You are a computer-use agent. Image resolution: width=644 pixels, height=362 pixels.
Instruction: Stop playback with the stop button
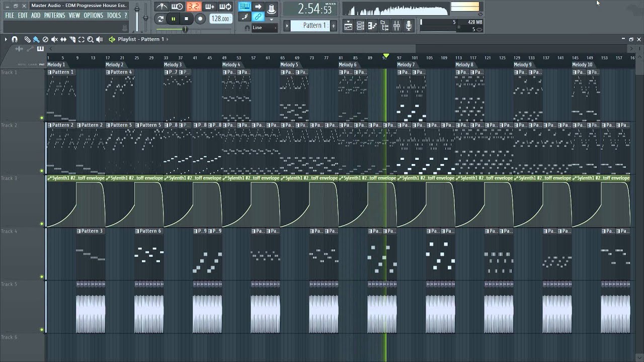pyautogui.click(x=187, y=19)
